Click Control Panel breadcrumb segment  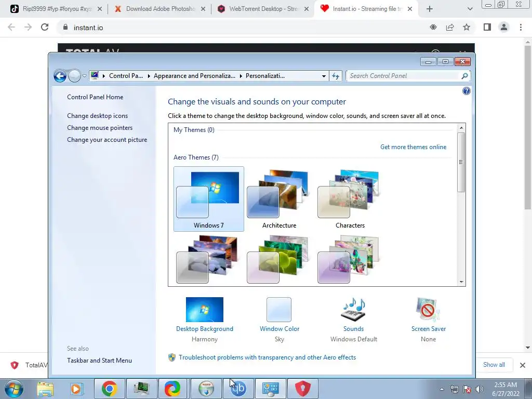(126, 76)
